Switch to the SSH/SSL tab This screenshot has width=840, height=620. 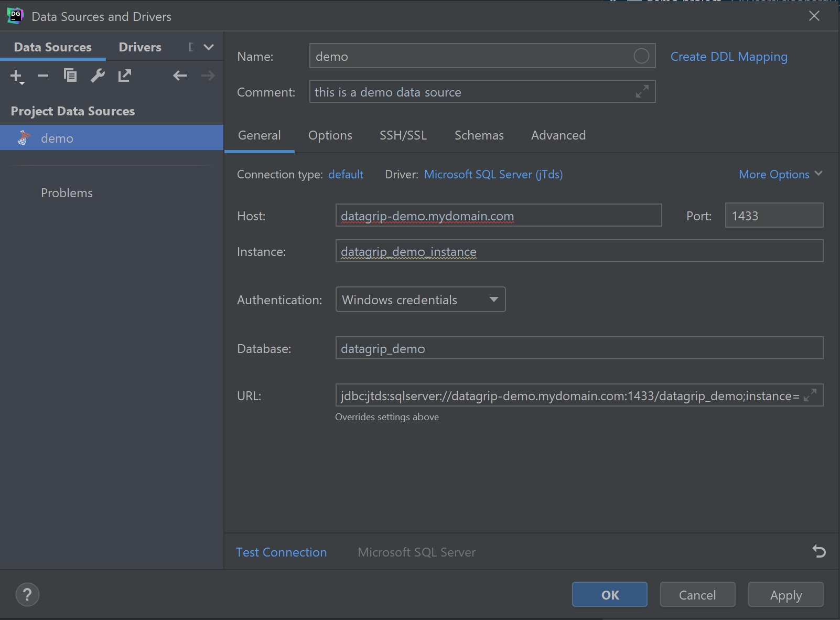[403, 135]
